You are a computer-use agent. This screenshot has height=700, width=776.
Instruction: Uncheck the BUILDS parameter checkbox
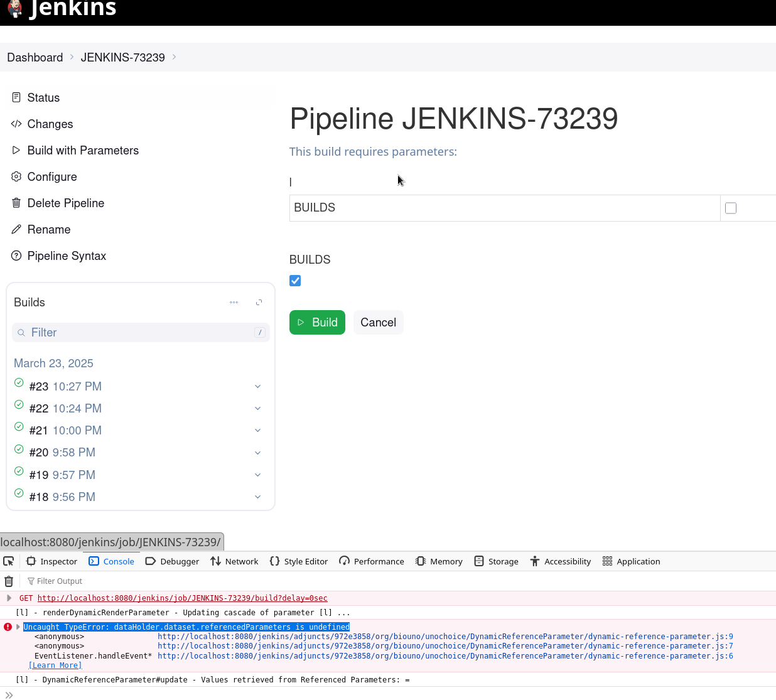(x=295, y=281)
